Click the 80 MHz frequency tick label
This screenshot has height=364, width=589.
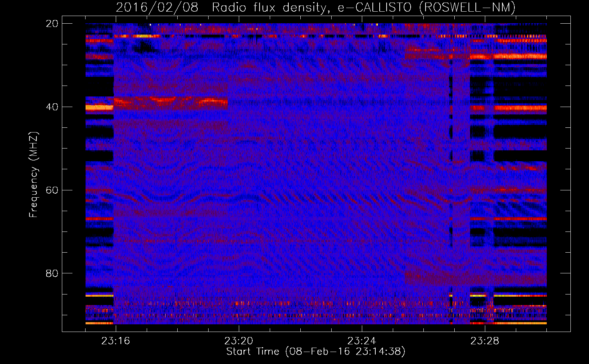click(52, 273)
